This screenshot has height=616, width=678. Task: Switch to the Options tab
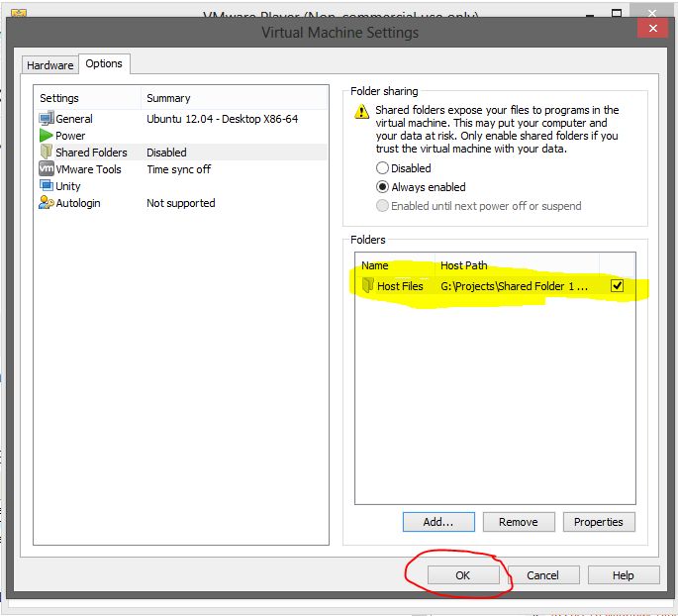(104, 63)
